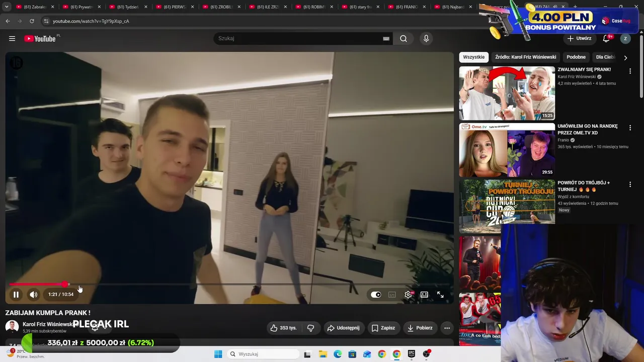Open the OME.TV randka video thumbnail
644x362 pixels.
click(507, 150)
